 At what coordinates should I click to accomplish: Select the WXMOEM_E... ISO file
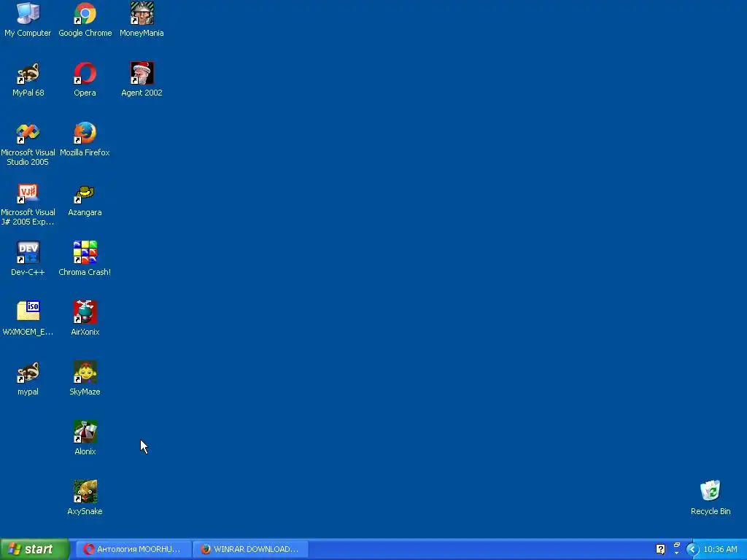tap(28, 319)
